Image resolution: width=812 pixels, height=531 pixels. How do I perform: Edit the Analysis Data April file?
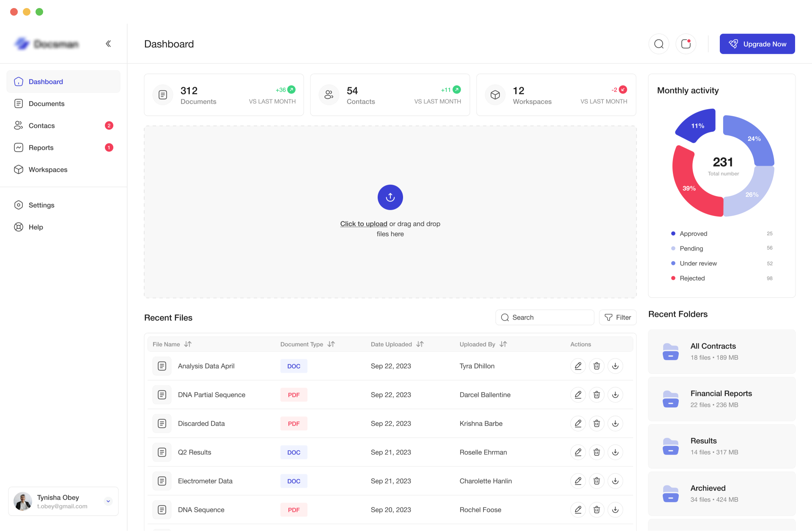578,366
